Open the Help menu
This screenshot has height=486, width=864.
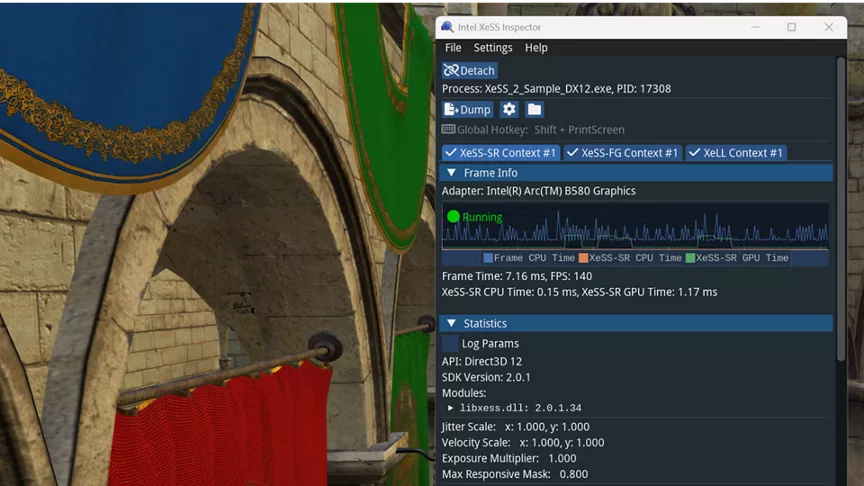point(536,48)
